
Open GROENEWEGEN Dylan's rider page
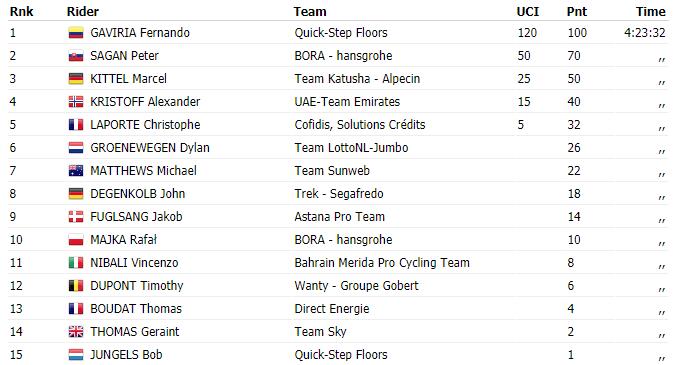[150, 148]
